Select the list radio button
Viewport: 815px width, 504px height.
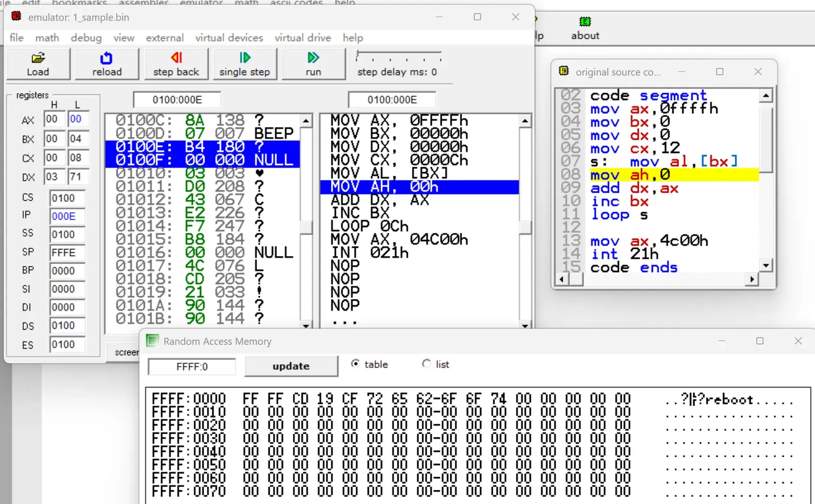426,364
